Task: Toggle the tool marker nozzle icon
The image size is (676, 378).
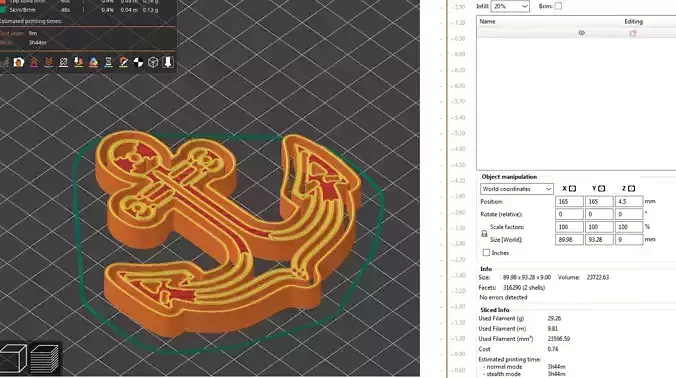Action: (x=168, y=62)
